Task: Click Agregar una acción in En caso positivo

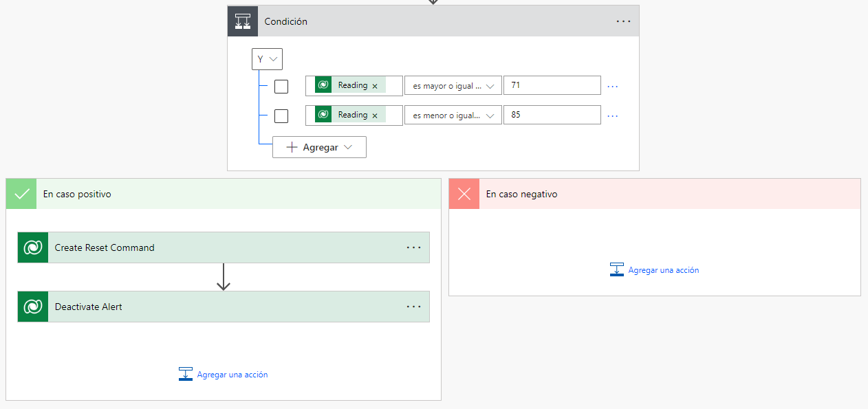Action: pos(232,375)
